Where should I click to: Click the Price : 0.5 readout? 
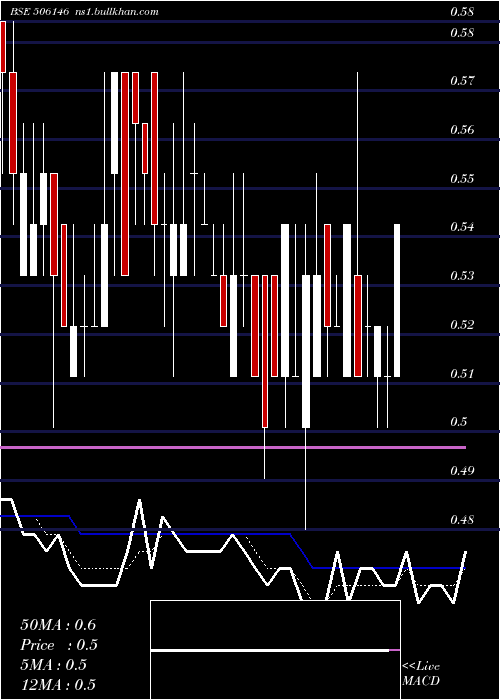coord(59,645)
